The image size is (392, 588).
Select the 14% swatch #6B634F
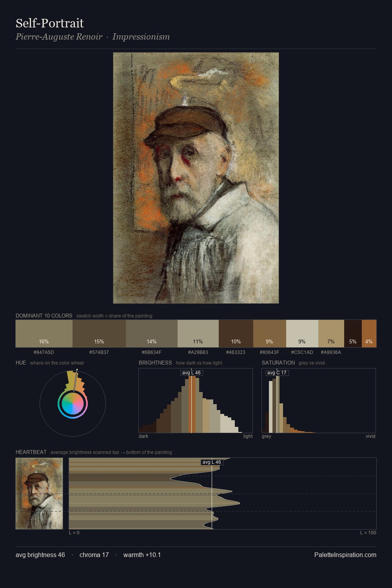152,334
